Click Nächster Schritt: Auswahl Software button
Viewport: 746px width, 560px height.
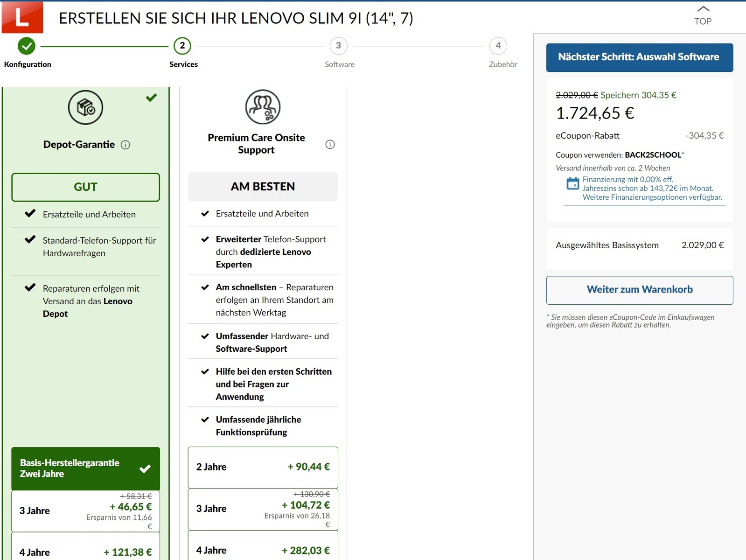(x=639, y=57)
